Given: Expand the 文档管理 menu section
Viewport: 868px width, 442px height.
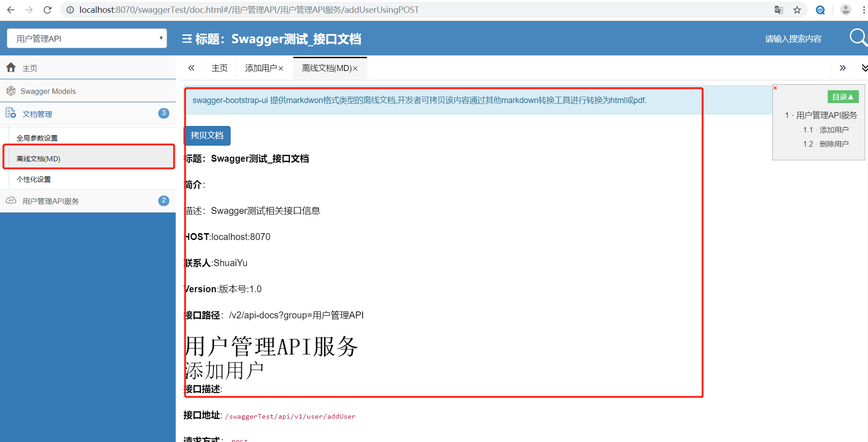Looking at the screenshot, I should click(88, 113).
